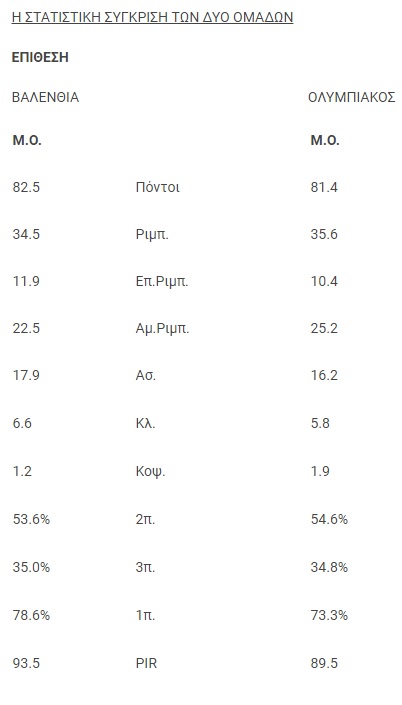402x705 pixels.
Task: Click the Ριμπ. rebounds label
Action: [152, 235]
